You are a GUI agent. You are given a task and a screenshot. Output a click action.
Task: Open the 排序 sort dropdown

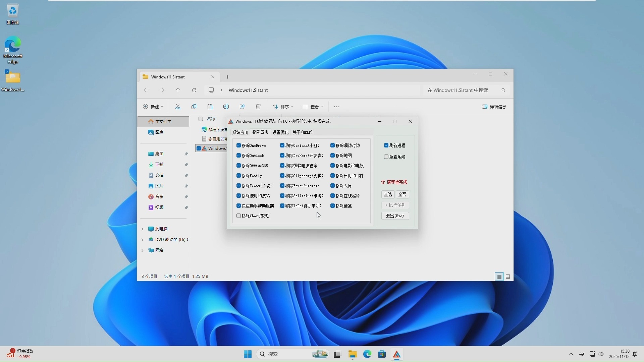283,107
